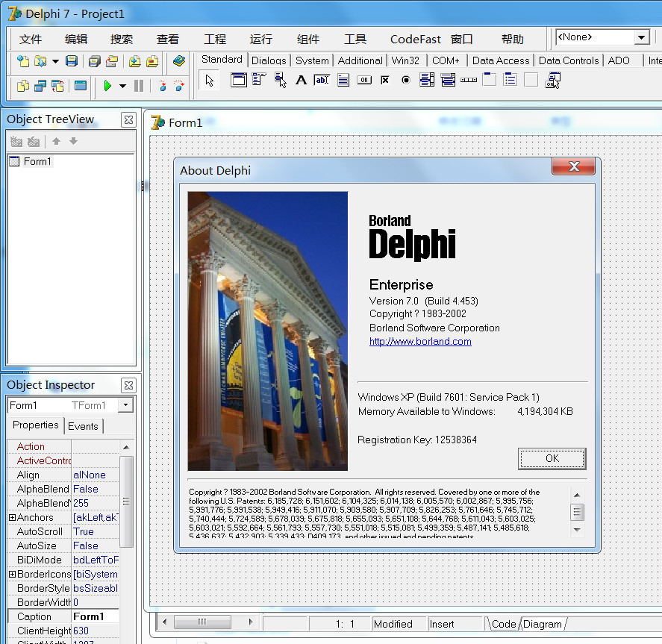The height and width of the screenshot is (644, 662).
Task: Click the Open file folder icon
Action: (40, 62)
